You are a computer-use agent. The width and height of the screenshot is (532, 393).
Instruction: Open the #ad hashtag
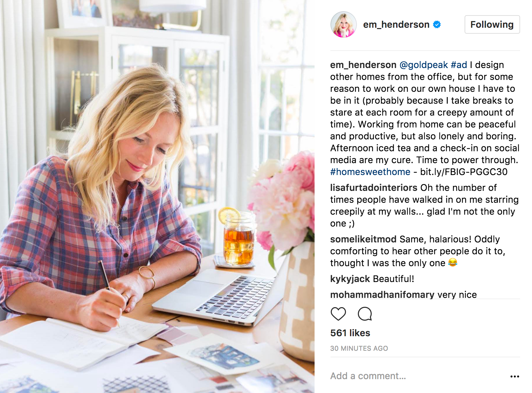pos(459,65)
